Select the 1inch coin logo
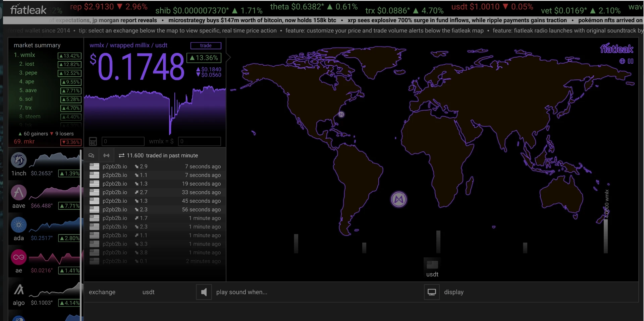This screenshot has width=644, height=321. [x=19, y=160]
